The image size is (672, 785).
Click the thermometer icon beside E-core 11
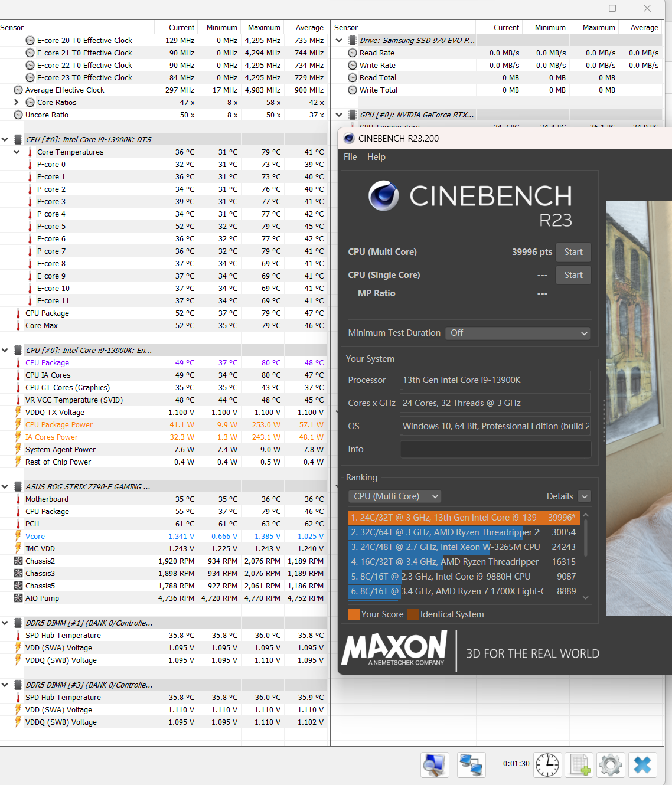(x=30, y=301)
